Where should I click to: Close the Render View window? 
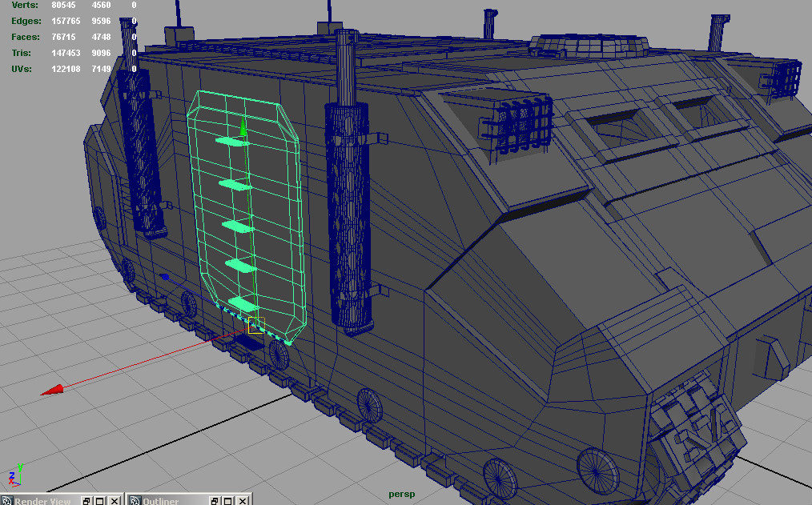tap(115, 501)
